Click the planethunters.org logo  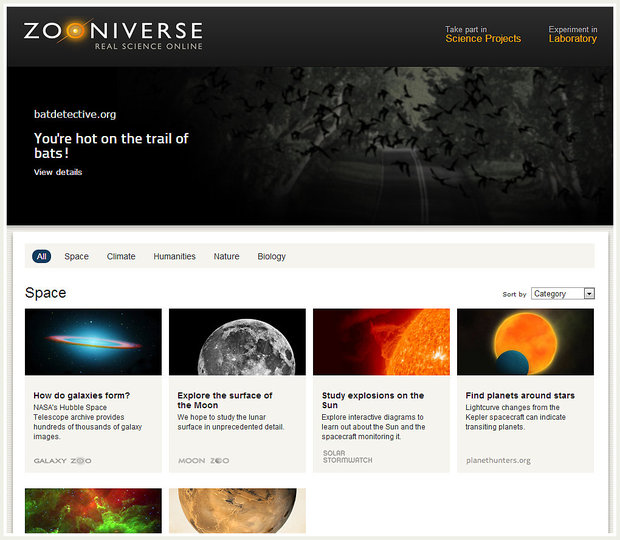click(x=498, y=461)
